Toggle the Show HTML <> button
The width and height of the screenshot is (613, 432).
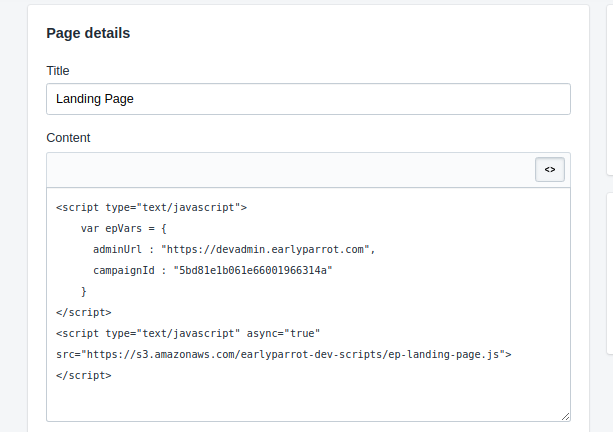pyautogui.click(x=550, y=169)
